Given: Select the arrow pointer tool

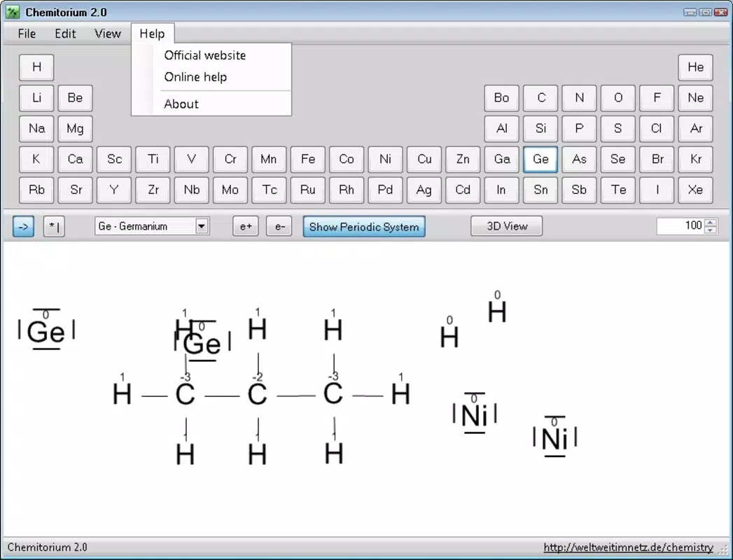Looking at the screenshot, I should point(23,227).
